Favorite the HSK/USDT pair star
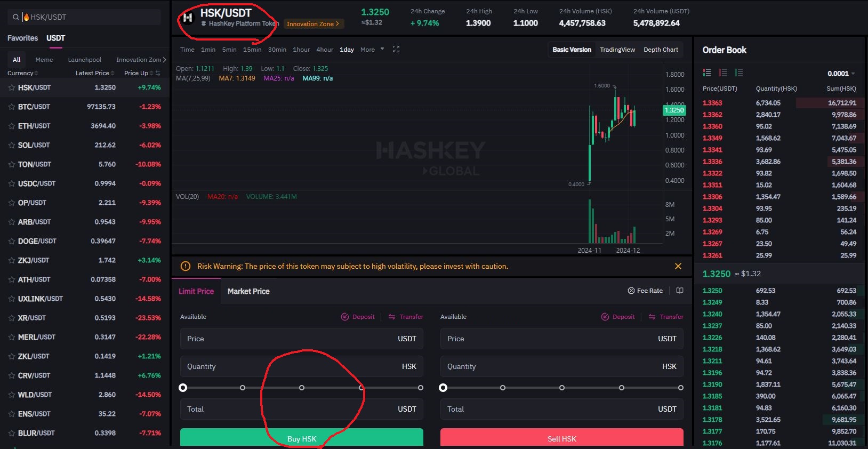 (x=11, y=87)
